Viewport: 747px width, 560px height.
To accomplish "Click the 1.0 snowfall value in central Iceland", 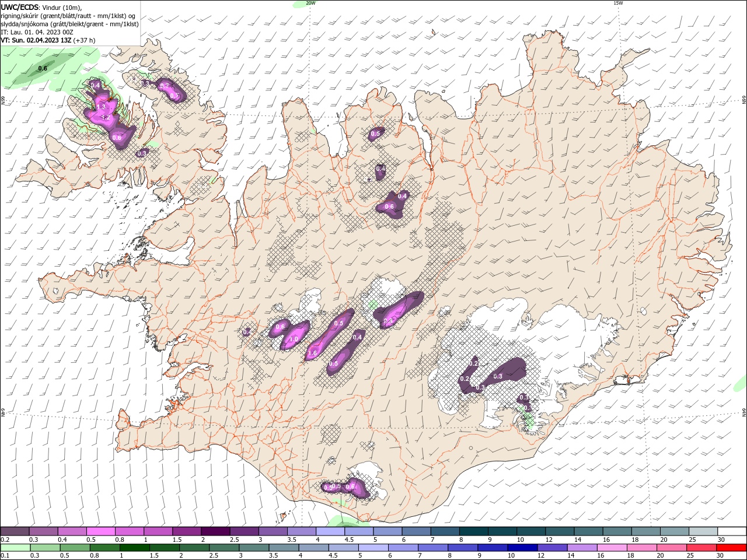I will [x=294, y=339].
